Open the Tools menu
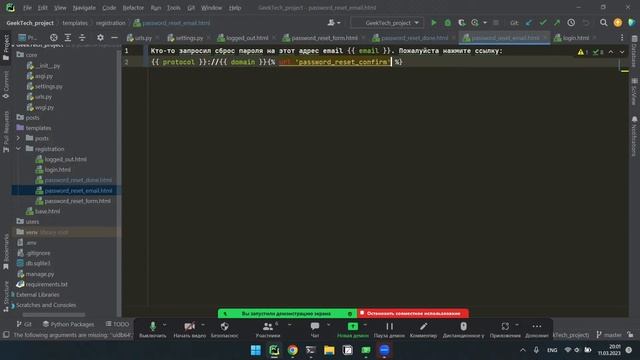This screenshot has width=640, height=360. coord(173,8)
